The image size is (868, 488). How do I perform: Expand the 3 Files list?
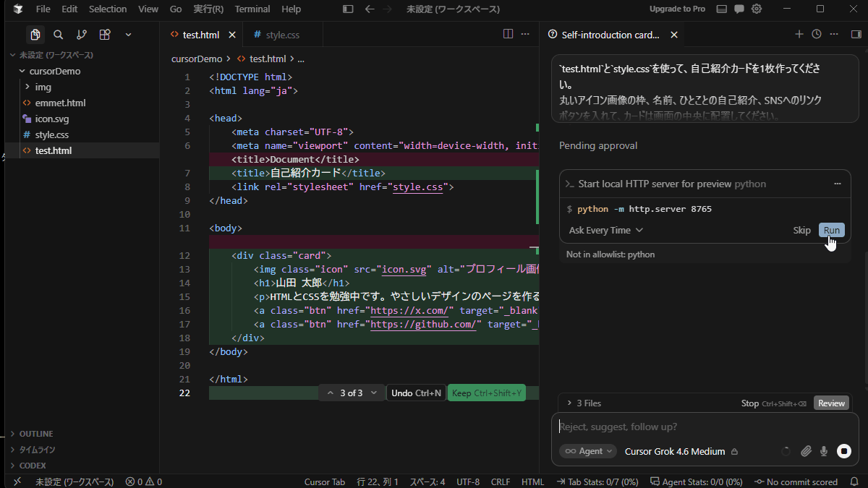pos(584,403)
